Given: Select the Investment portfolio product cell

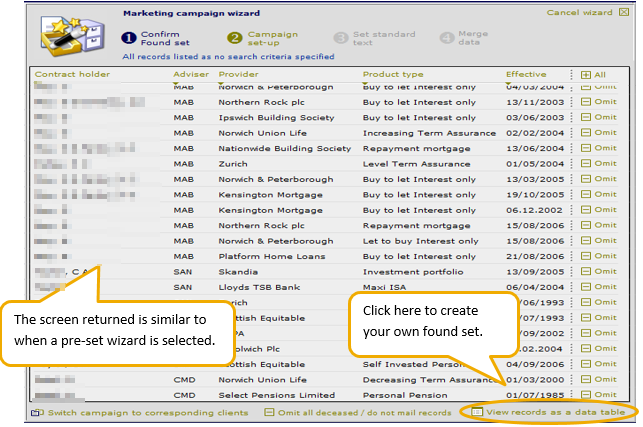Looking at the screenshot, I should coord(413,272).
